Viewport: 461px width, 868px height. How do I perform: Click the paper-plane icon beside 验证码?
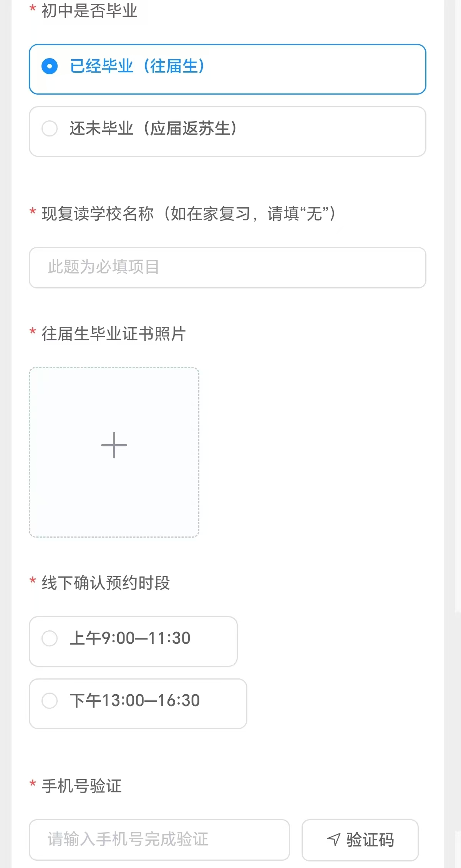(334, 840)
